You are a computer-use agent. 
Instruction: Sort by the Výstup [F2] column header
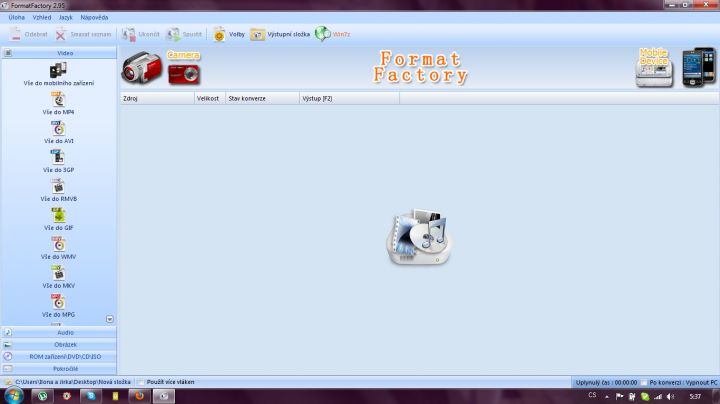(x=349, y=98)
